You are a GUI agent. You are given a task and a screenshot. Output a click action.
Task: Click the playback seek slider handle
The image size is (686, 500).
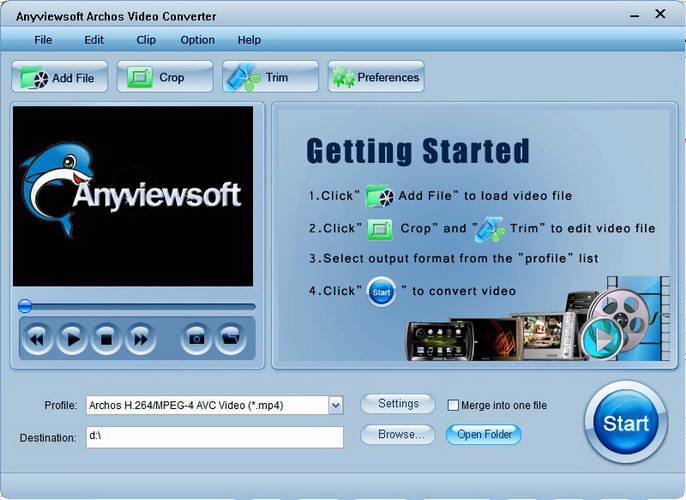pos(25,306)
